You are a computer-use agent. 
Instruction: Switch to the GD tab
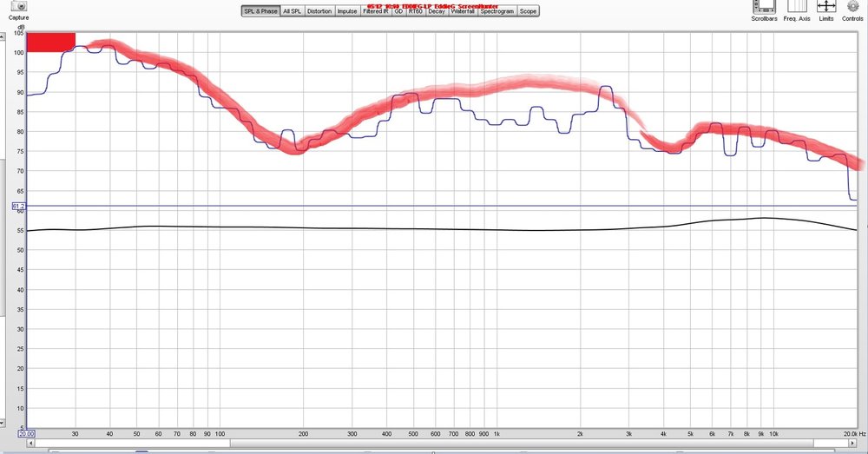[x=398, y=11]
